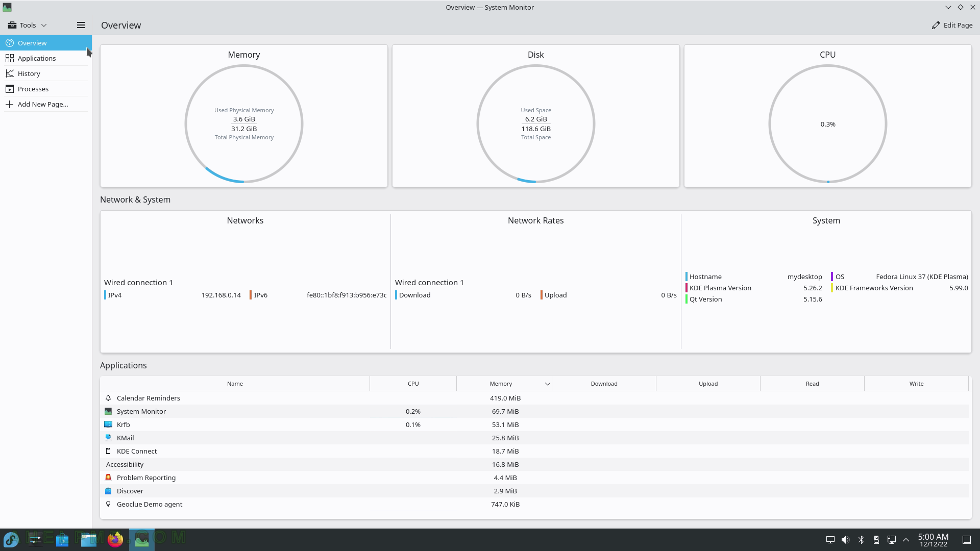Select the Geoclue Demo agent row

pos(534,504)
